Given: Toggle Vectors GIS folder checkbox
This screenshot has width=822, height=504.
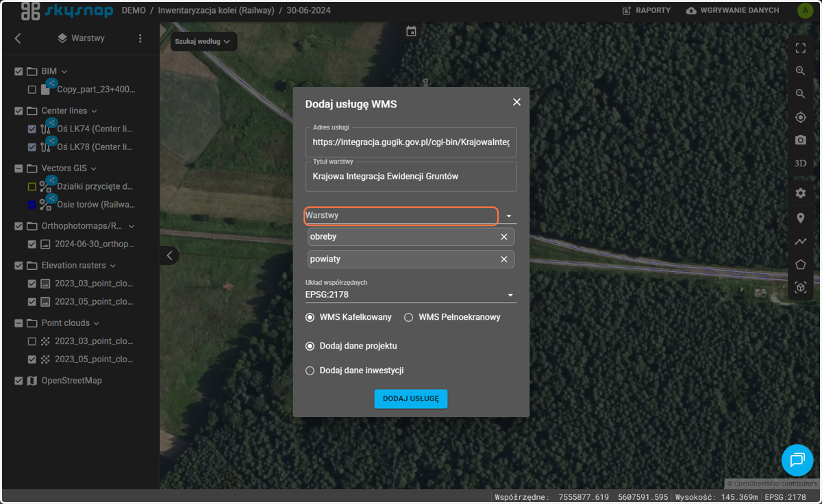Looking at the screenshot, I should coord(18,168).
